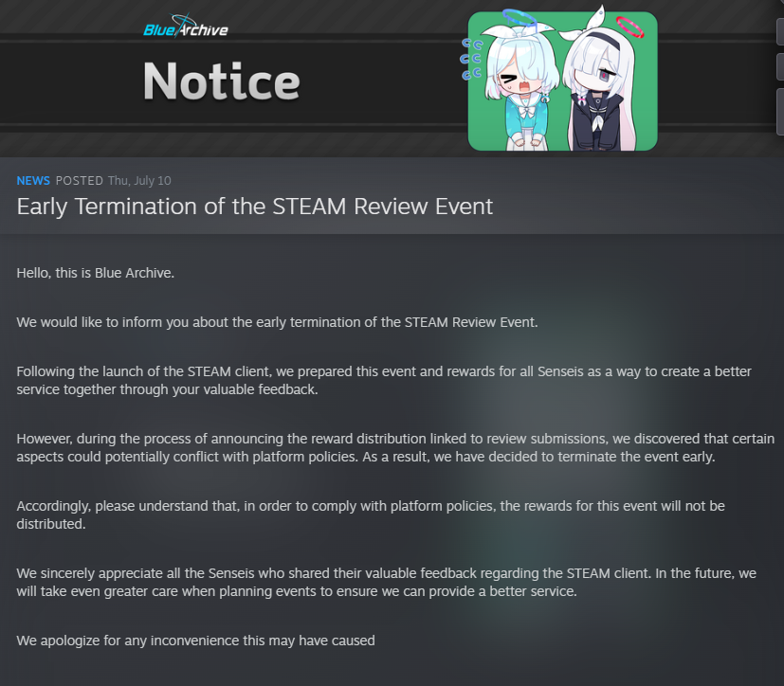Click the 'Hello, this is Blue Archive.' line
Viewport: 784px width, 686px height.
(x=96, y=273)
